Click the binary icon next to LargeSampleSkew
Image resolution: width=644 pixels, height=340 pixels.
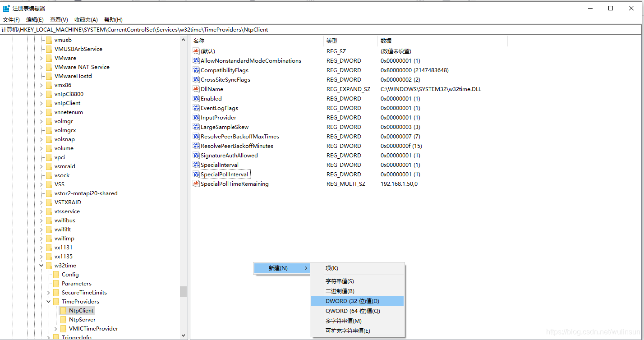point(197,127)
